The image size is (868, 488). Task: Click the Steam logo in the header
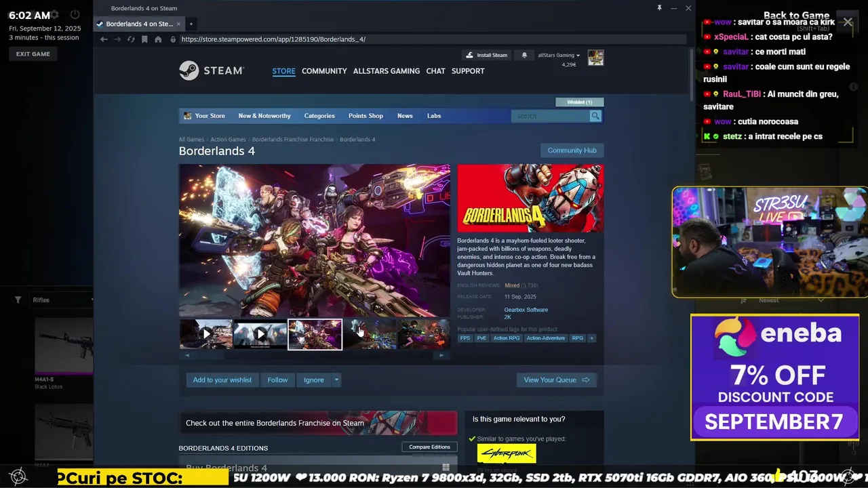pos(212,70)
